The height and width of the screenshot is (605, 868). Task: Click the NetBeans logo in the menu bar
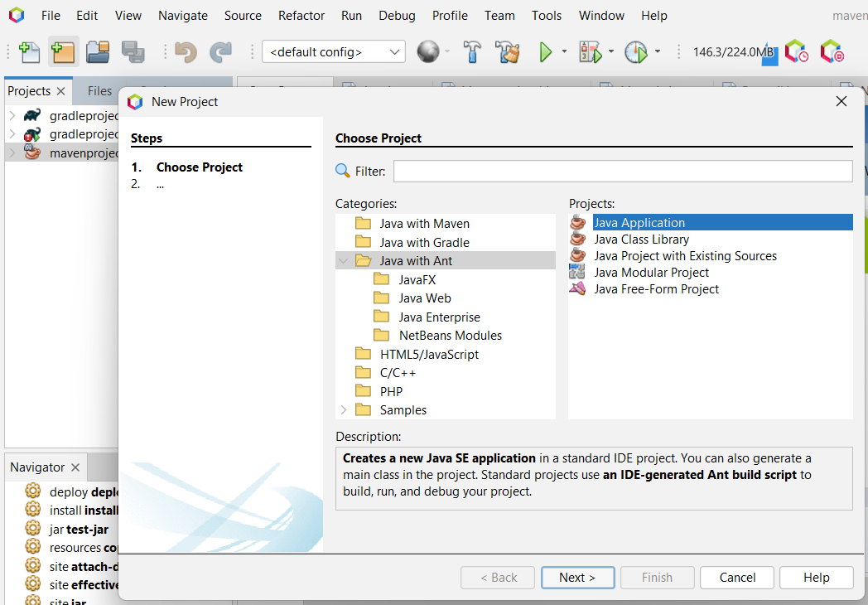tap(17, 15)
